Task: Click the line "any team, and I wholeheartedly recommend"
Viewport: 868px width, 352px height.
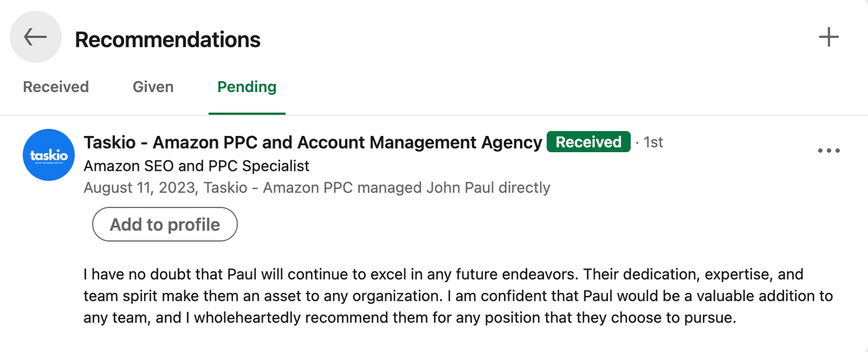Action: click(x=409, y=317)
